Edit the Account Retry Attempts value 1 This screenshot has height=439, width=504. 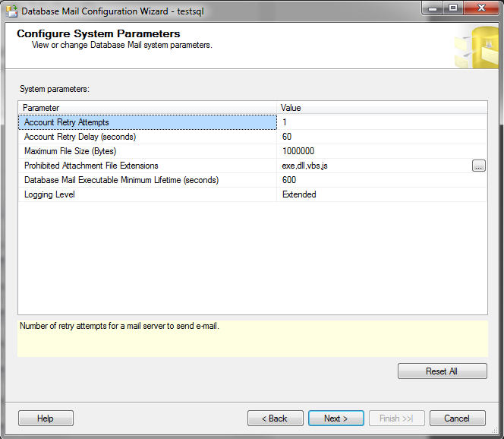(x=382, y=122)
